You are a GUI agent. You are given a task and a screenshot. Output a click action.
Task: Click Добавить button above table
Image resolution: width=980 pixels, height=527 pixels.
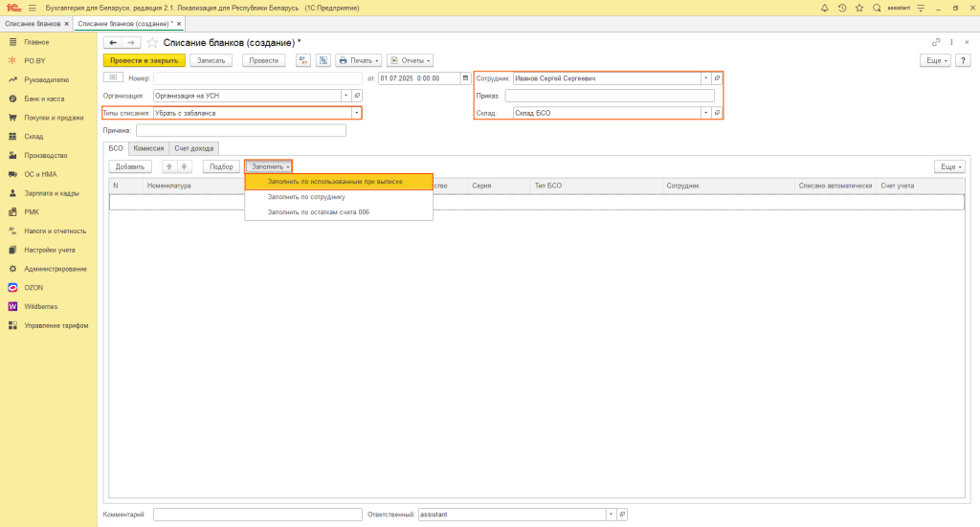tap(130, 166)
